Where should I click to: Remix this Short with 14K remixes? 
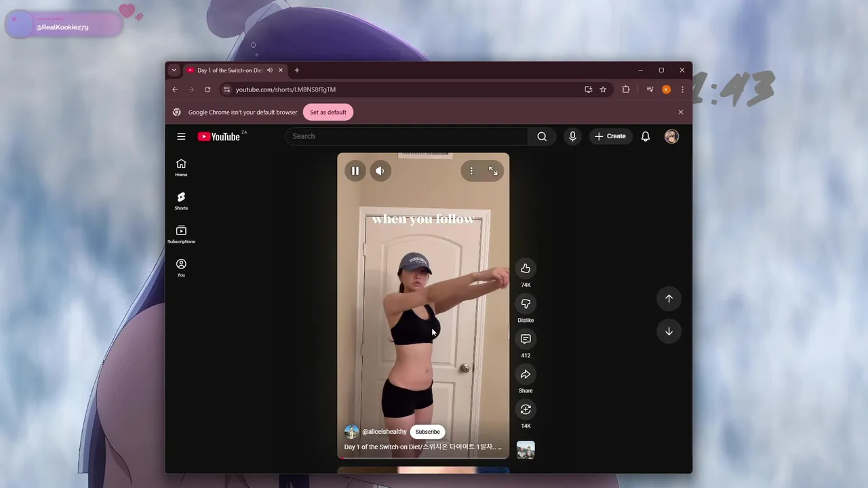pyautogui.click(x=526, y=409)
